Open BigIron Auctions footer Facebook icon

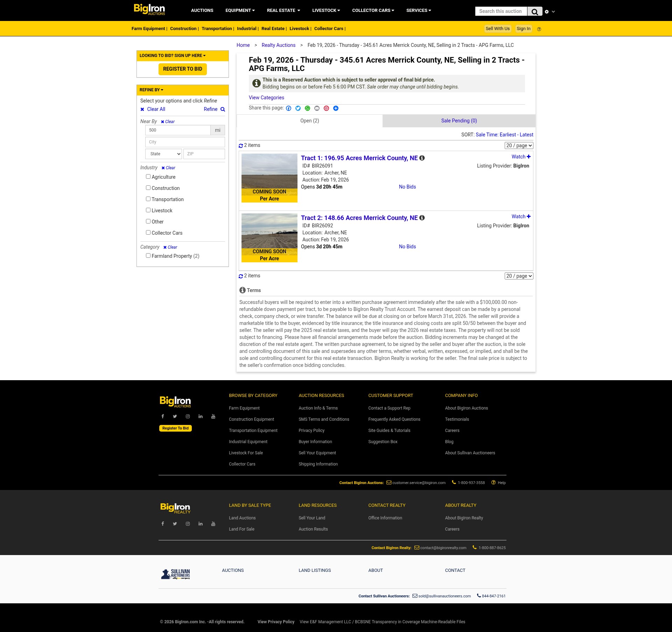click(x=163, y=416)
